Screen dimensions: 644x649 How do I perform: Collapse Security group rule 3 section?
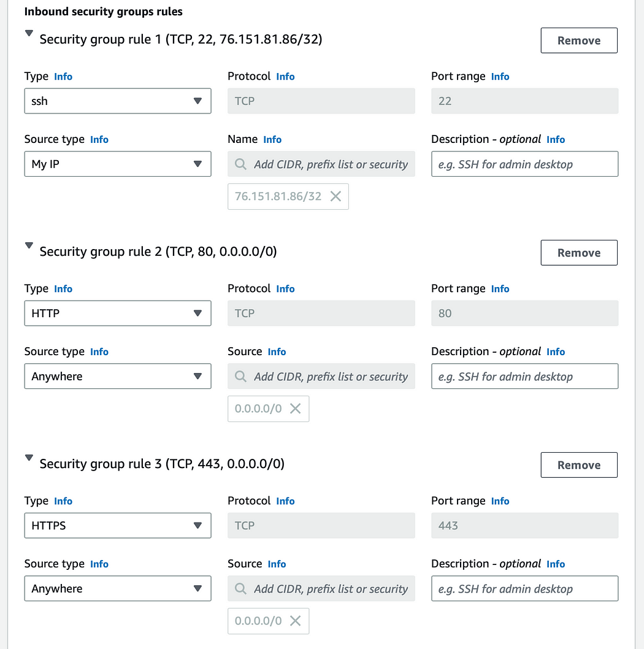pos(29,458)
